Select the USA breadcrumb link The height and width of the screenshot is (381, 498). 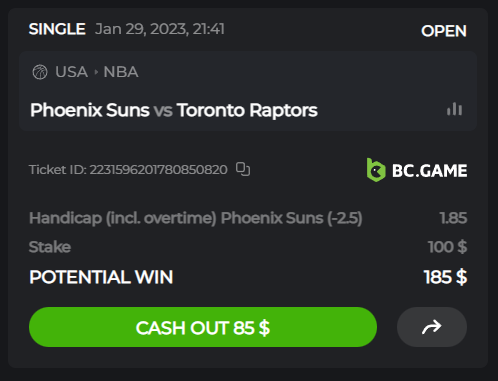tap(71, 72)
